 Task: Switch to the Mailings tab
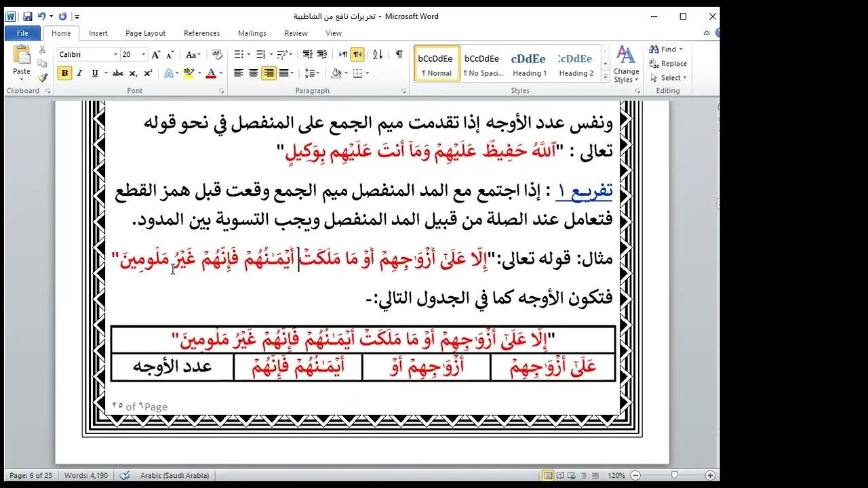click(x=252, y=33)
